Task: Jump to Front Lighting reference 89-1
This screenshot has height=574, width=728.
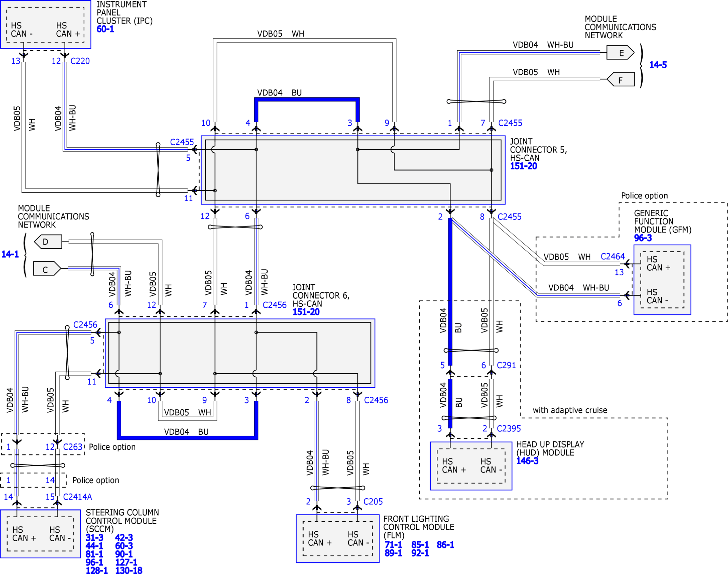Action: 393,553
